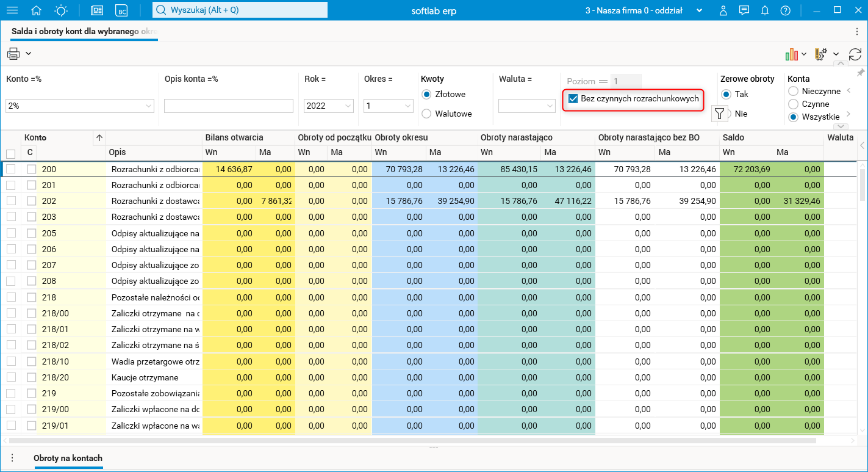The width and height of the screenshot is (868, 472).
Task: Tick the checkbox for account 202 row
Action: coord(11,200)
